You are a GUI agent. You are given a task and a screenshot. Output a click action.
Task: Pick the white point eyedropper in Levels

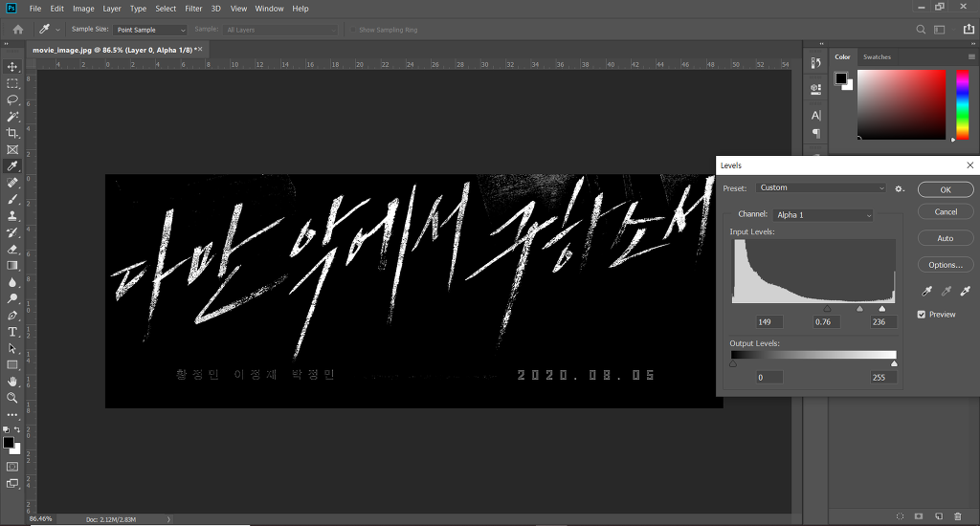point(966,291)
